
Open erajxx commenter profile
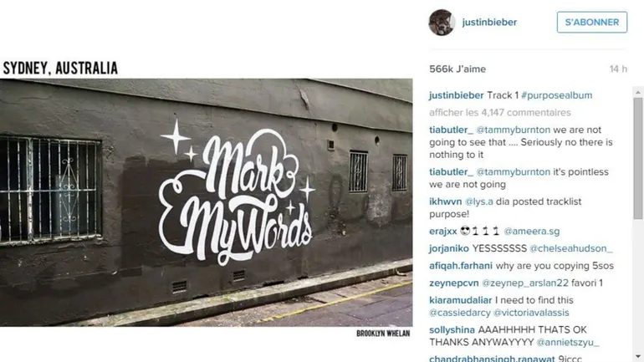pyautogui.click(x=442, y=231)
